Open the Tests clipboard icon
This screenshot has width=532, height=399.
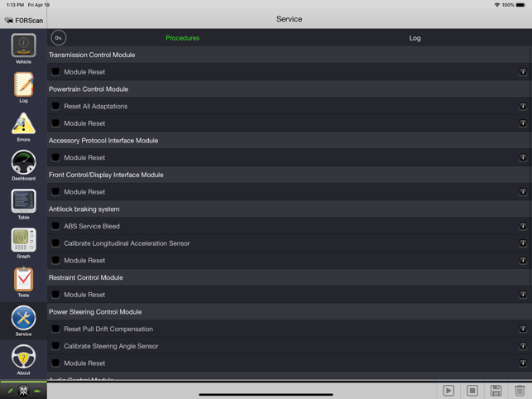pos(23,281)
